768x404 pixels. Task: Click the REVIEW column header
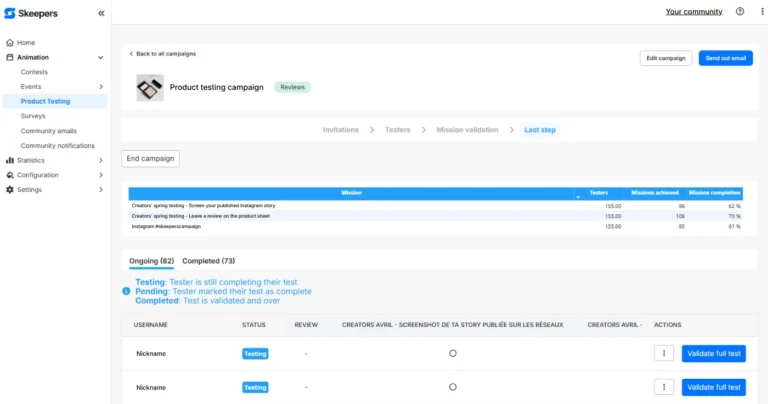[306, 325]
